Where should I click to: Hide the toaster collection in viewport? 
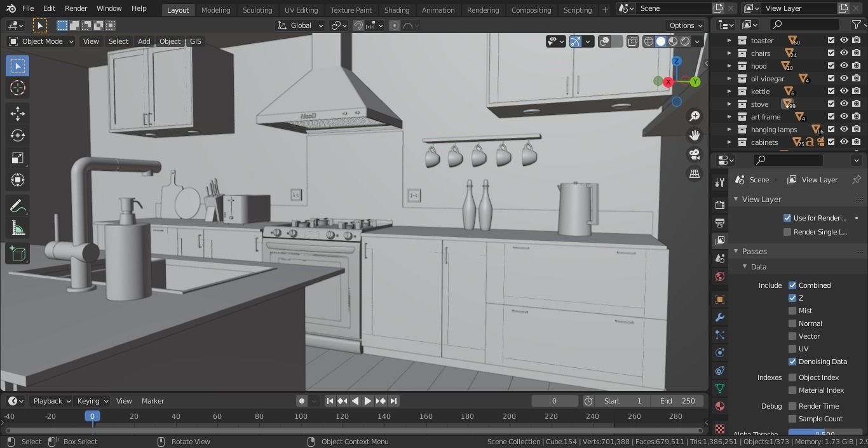pyautogui.click(x=844, y=40)
